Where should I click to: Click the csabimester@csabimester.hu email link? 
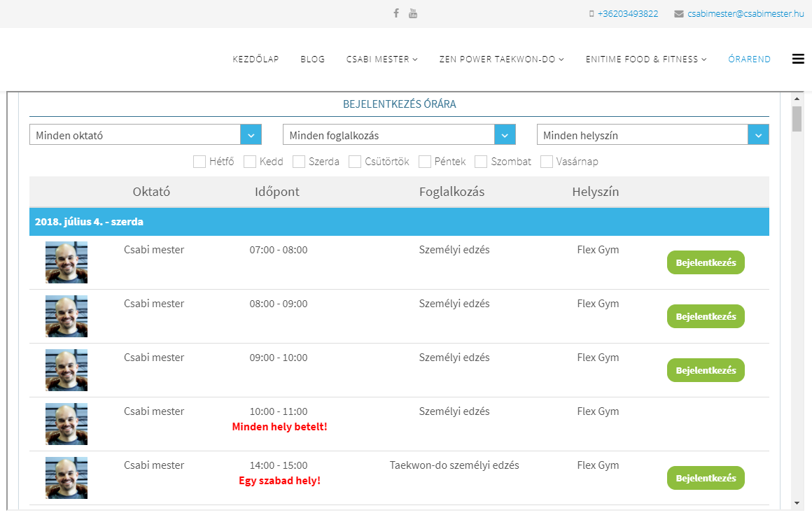click(745, 14)
